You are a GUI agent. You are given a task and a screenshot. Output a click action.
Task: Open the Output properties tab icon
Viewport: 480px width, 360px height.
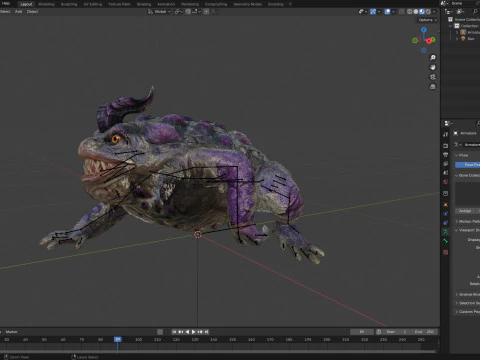(x=446, y=155)
